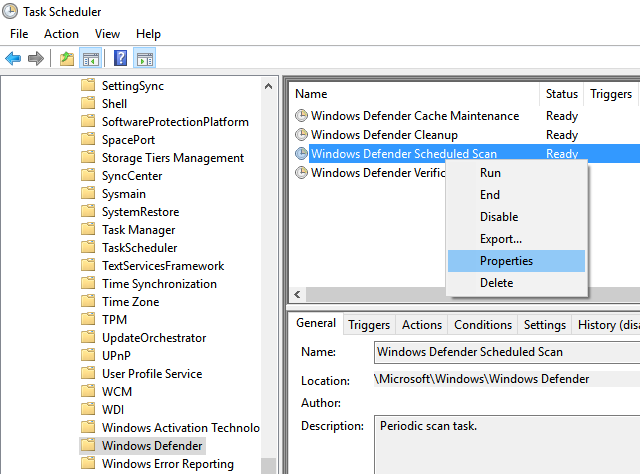Click the task Name input field
This screenshot has width=640, height=474.
(x=507, y=352)
